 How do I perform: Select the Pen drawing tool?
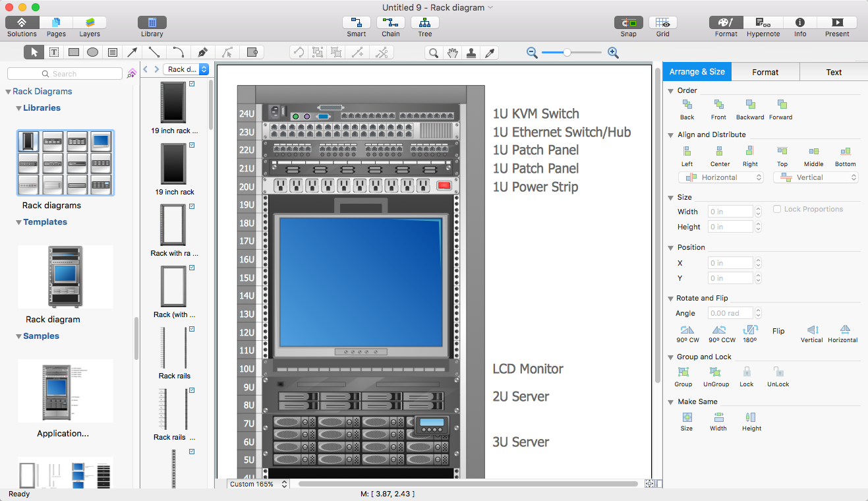pos(203,53)
